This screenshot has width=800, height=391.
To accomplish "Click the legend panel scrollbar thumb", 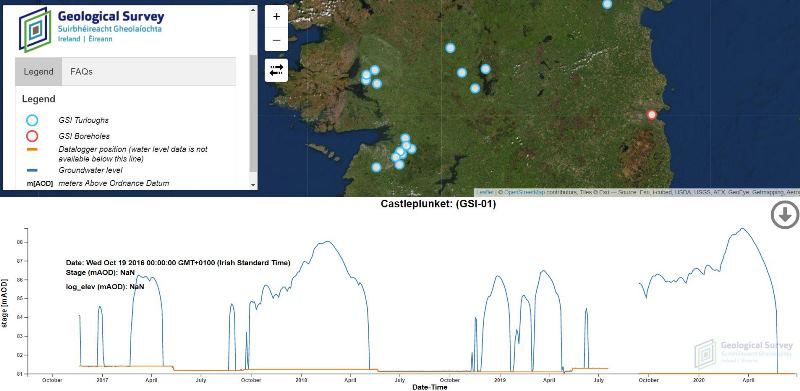I will click(254, 113).
